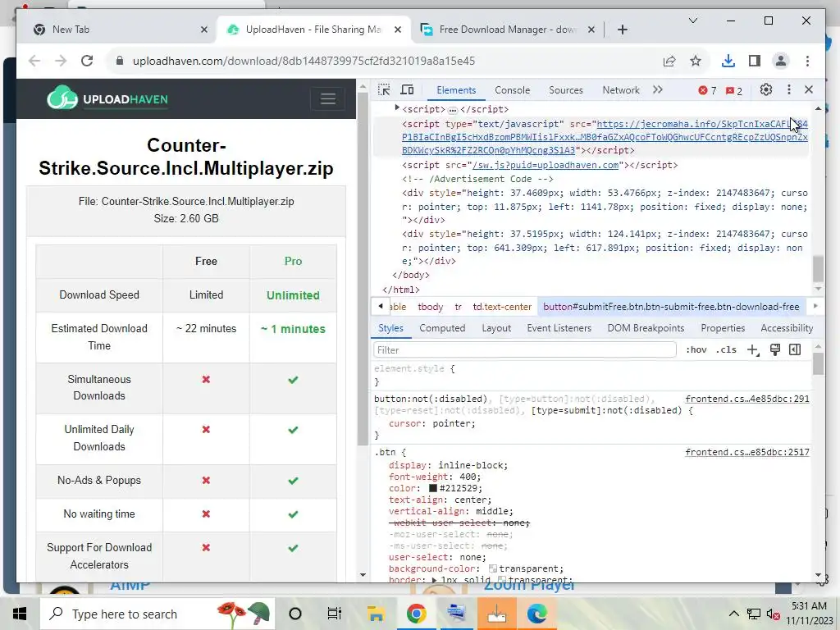Open the Windows Start menu
The height and width of the screenshot is (630, 840).
coord(20,614)
